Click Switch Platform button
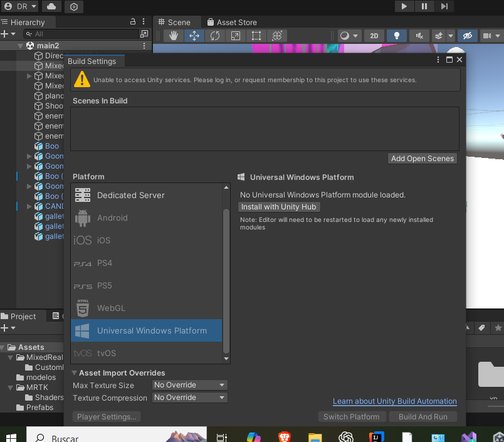Screen dimensions: 504x442 [352, 416]
